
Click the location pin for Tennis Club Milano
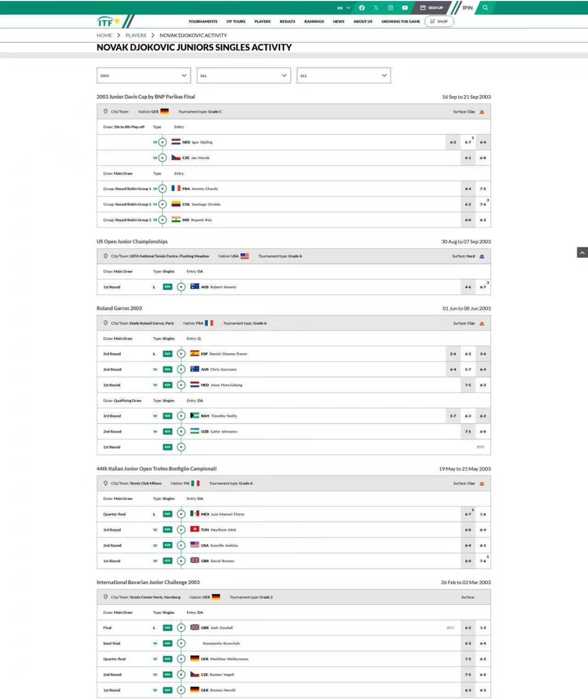(x=106, y=484)
